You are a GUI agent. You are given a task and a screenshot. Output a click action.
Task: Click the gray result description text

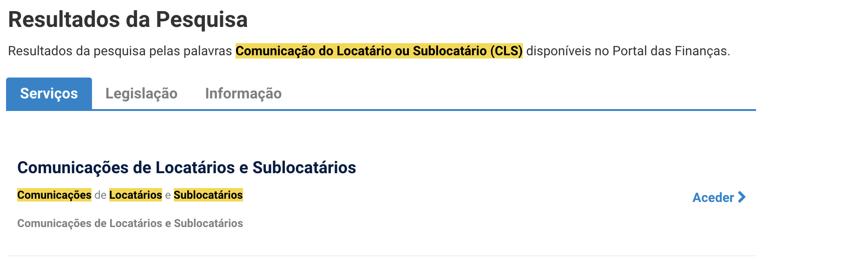(130, 223)
